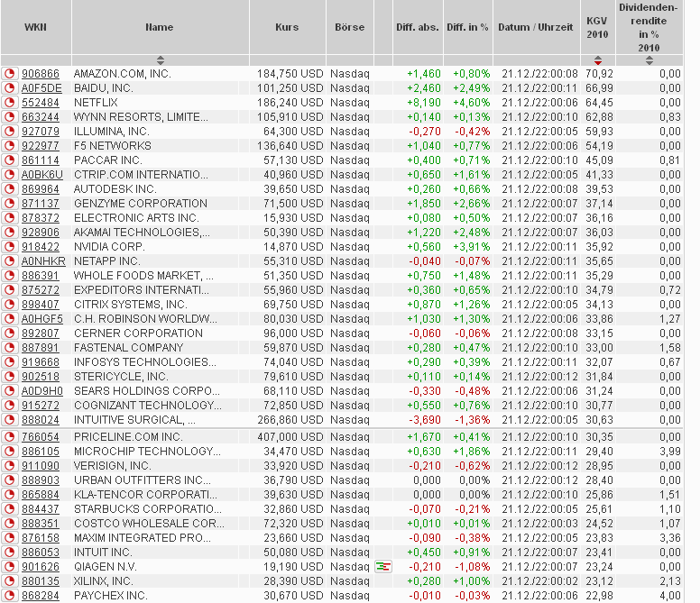Click the +4,60% change value

click(472, 103)
